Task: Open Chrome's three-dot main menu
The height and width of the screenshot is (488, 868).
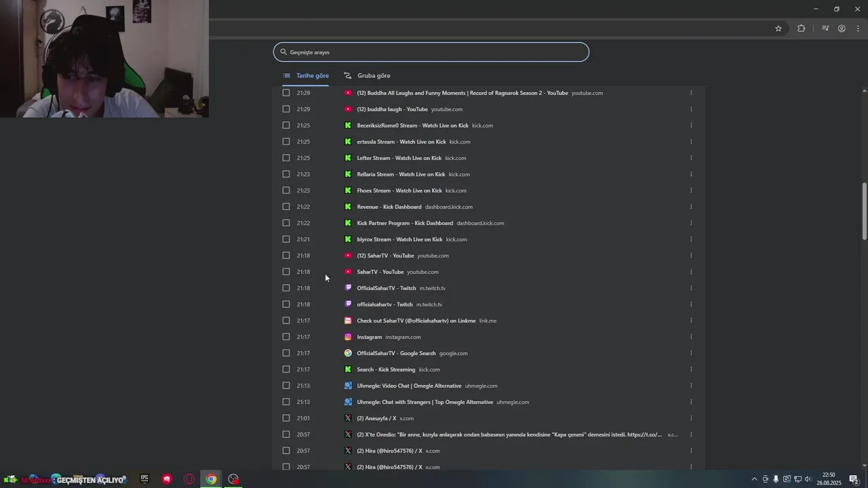Action: [x=859, y=28]
